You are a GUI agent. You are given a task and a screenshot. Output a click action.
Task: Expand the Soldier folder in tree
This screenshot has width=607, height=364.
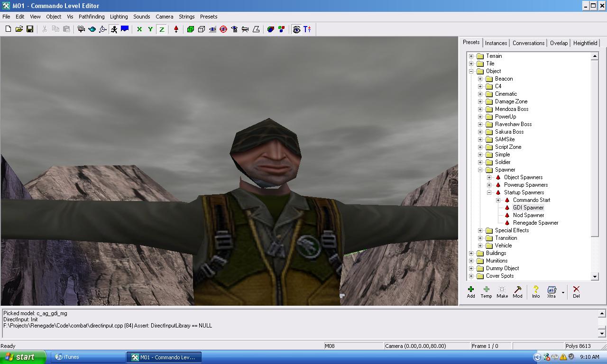point(480,162)
